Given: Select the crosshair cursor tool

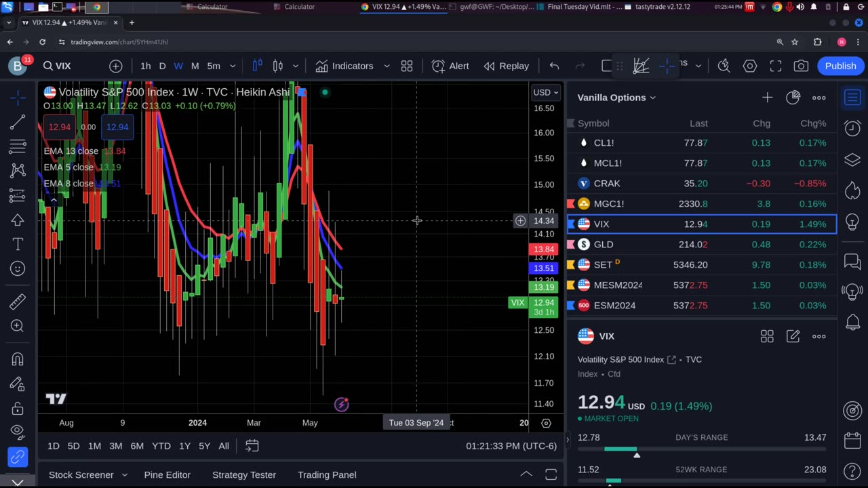Looking at the screenshot, I should coord(18,98).
